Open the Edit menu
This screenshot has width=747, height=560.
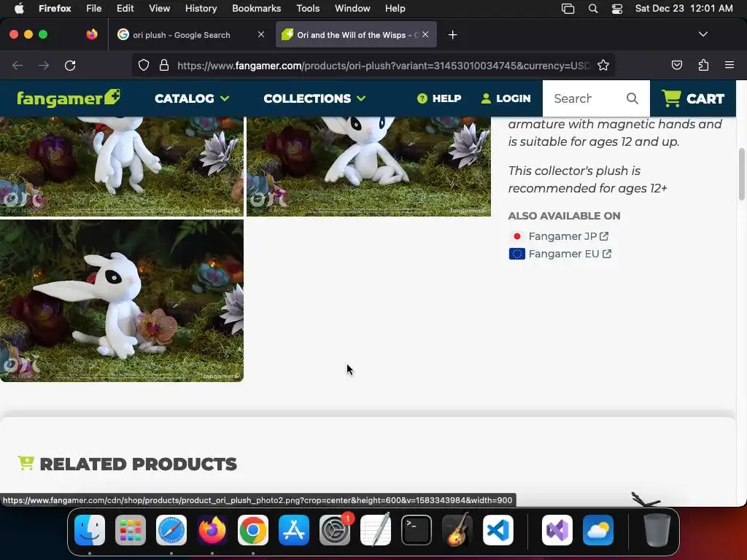[125, 8]
